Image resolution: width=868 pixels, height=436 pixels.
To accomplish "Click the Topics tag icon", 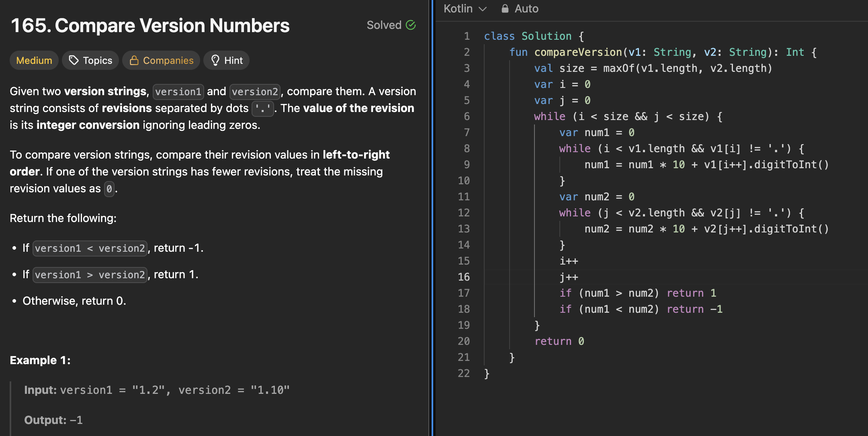I will (74, 60).
